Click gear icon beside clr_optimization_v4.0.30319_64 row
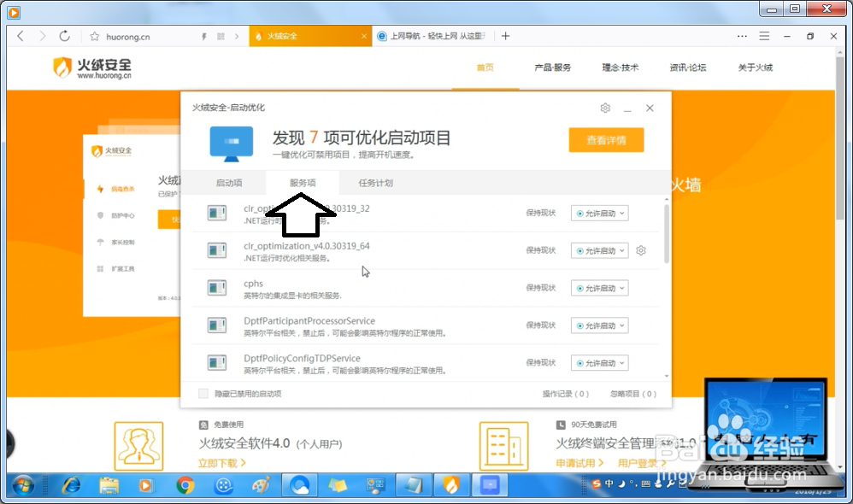This screenshot has width=853, height=504. (641, 250)
